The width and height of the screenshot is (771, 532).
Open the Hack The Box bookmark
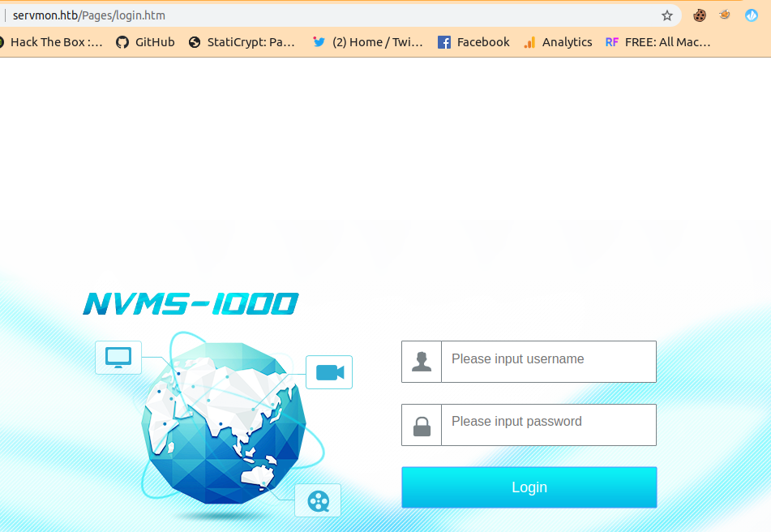49,41
